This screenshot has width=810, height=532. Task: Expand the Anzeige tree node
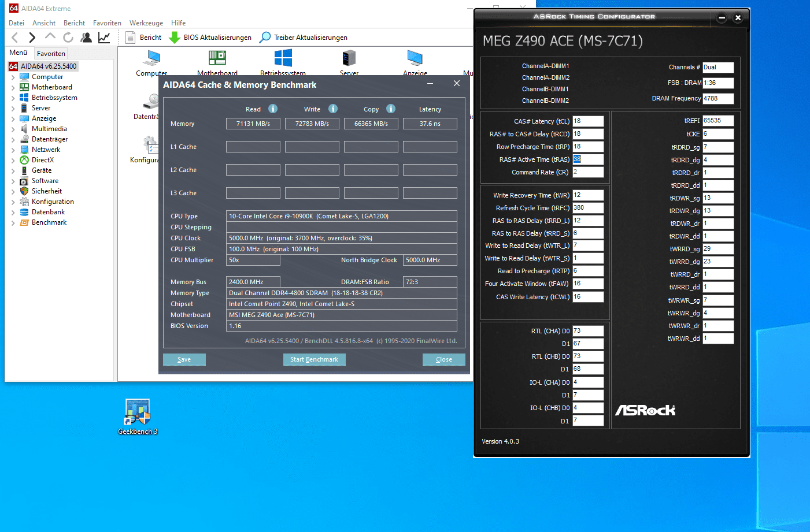pos(13,119)
